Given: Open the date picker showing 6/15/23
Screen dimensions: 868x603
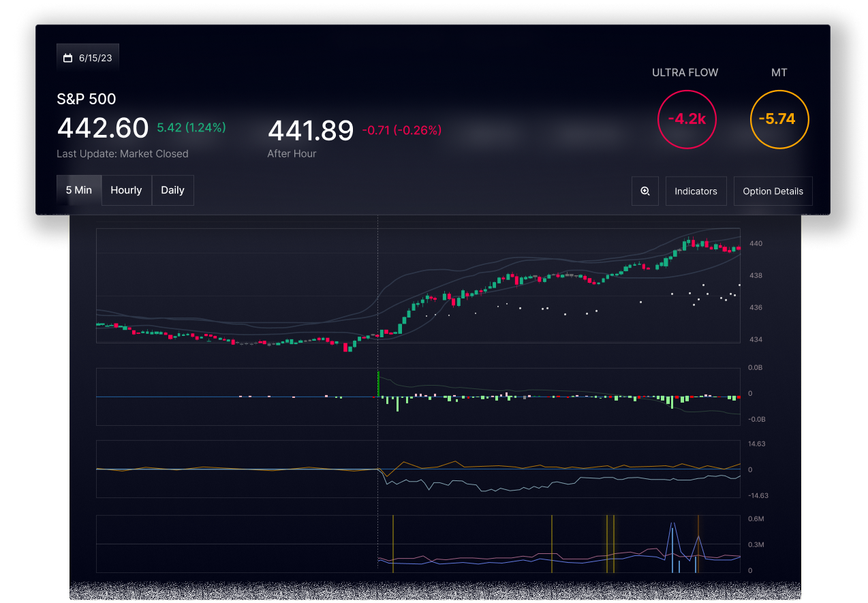Looking at the screenshot, I should (88, 56).
